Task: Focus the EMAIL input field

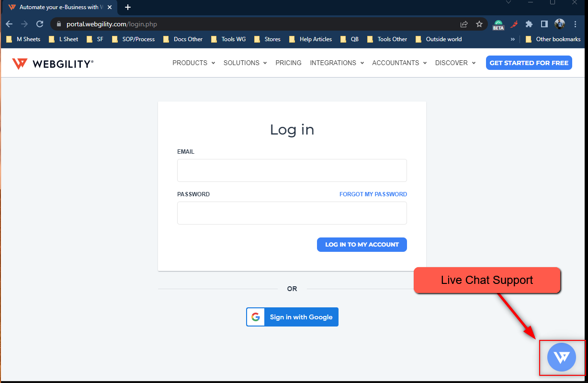Action: [292, 170]
